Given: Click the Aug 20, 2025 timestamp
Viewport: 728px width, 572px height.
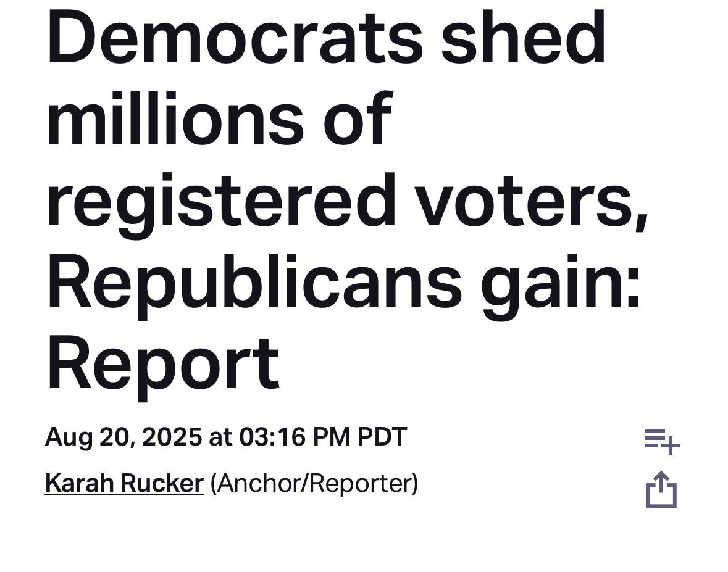Looking at the screenshot, I should click(x=225, y=437).
